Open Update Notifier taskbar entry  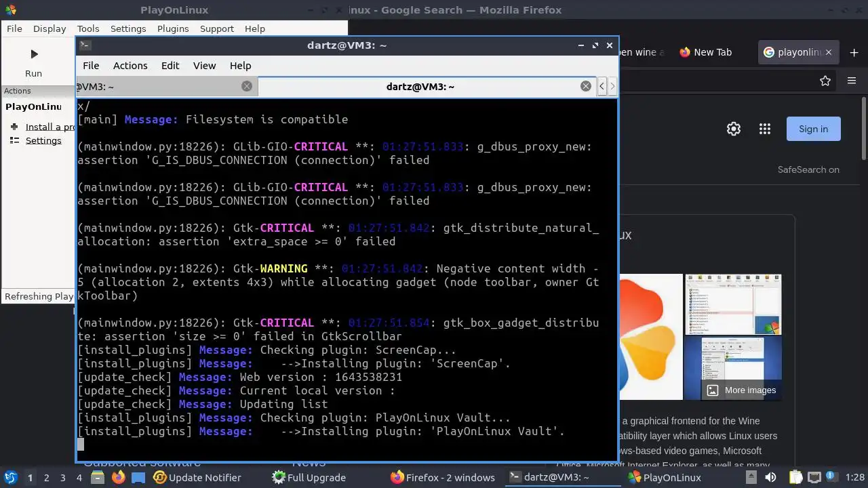(x=197, y=477)
